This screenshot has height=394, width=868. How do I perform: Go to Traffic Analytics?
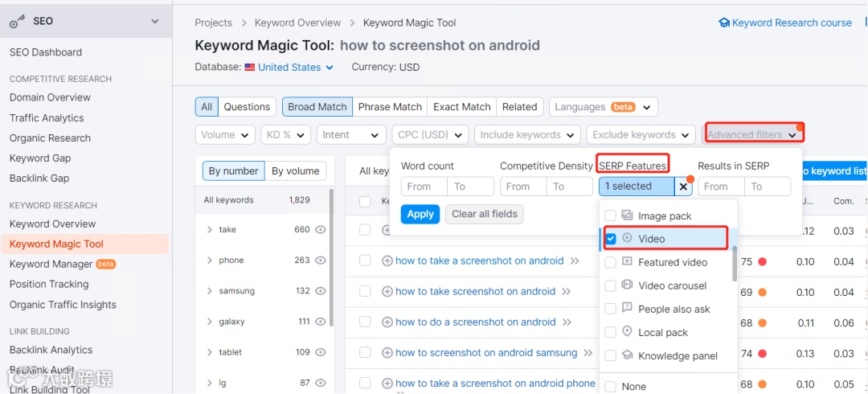[47, 118]
